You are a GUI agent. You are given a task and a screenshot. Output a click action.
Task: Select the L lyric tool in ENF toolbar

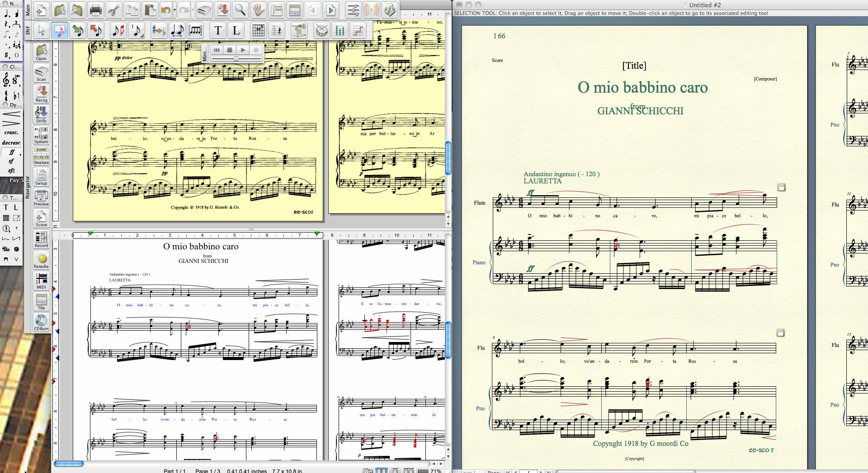236,30
